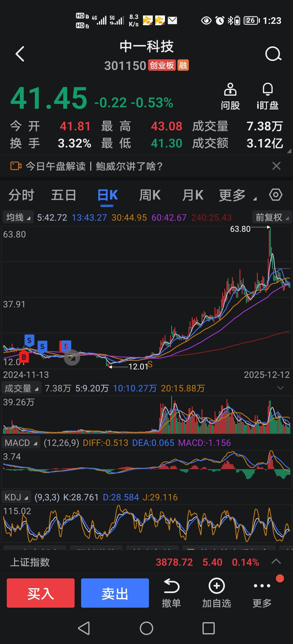Switch to 分时 chart tab
293x644 pixels.
coord(21,195)
